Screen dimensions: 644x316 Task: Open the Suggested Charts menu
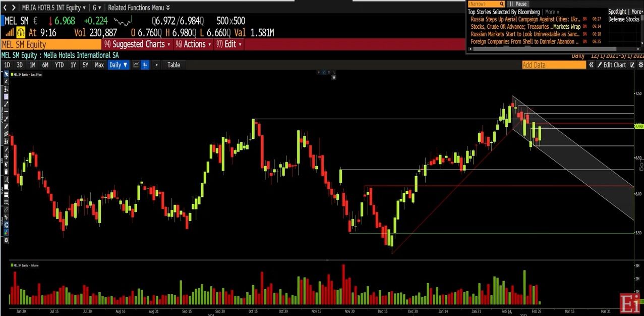(137, 44)
